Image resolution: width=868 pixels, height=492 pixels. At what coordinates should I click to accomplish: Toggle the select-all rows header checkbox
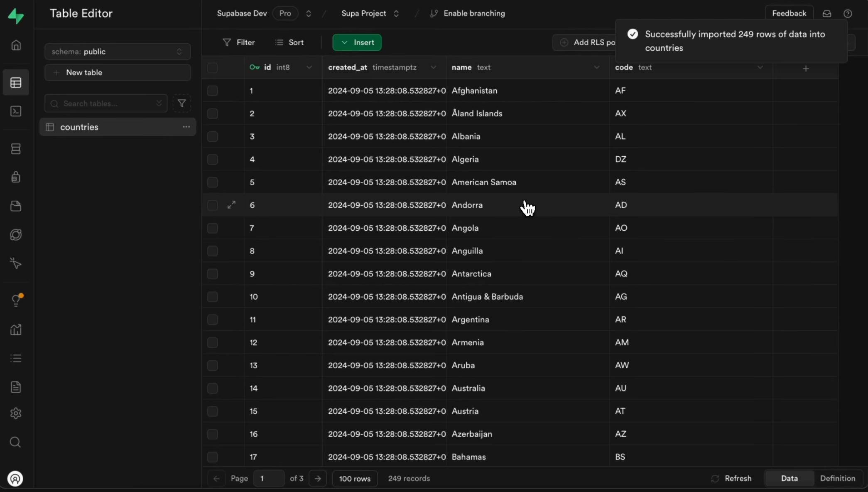(x=213, y=67)
